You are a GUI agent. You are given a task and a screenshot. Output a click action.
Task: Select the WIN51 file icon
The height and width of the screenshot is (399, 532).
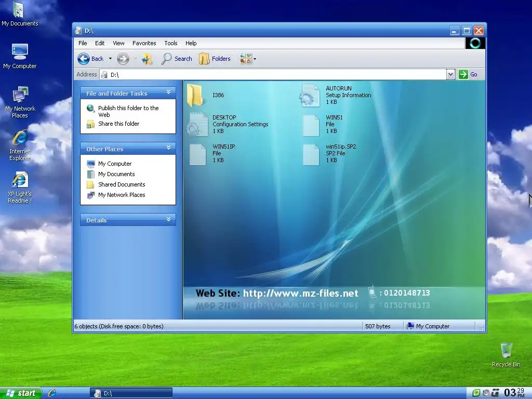pos(311,125)
